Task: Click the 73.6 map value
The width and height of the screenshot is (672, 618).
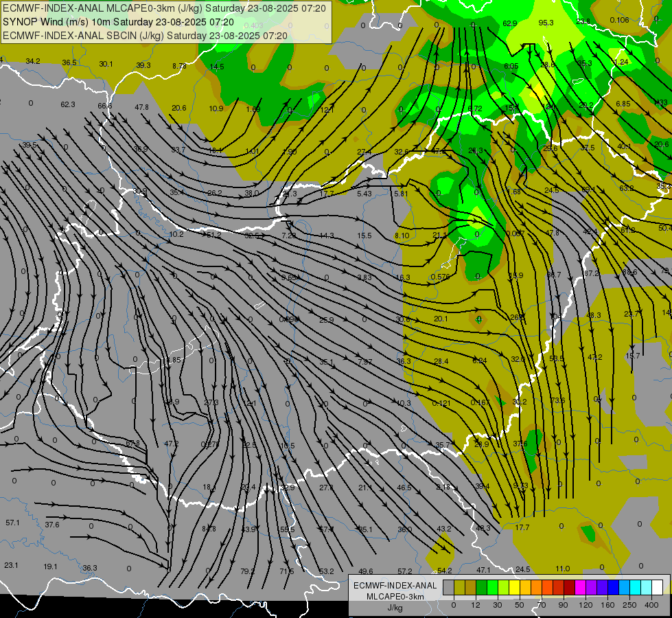Action: 557,400
